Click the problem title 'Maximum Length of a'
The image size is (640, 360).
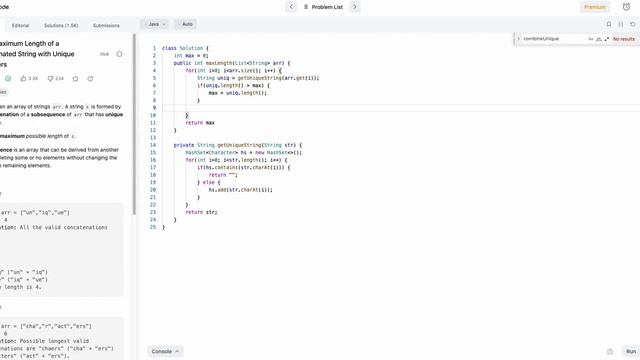pyautogui.click(x=29, y=43)
